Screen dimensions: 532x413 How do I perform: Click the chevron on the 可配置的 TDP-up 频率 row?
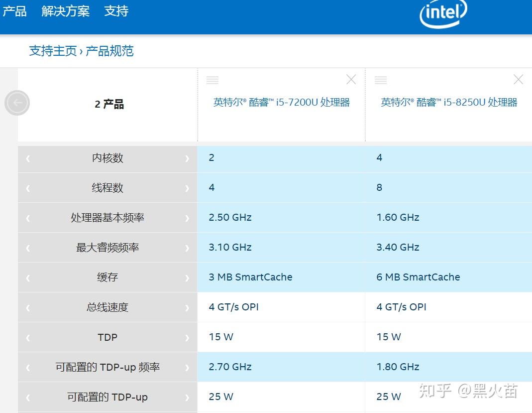click(188, 367)
